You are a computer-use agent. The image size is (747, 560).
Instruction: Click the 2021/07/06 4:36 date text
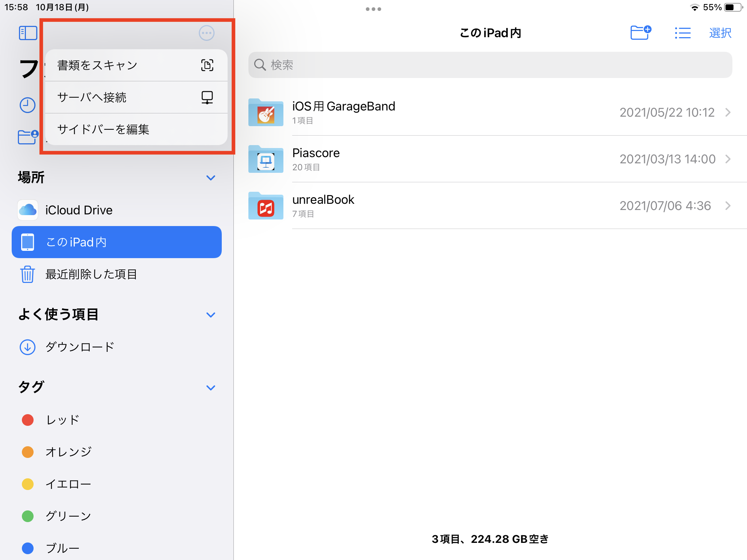[x=665, y=206]
